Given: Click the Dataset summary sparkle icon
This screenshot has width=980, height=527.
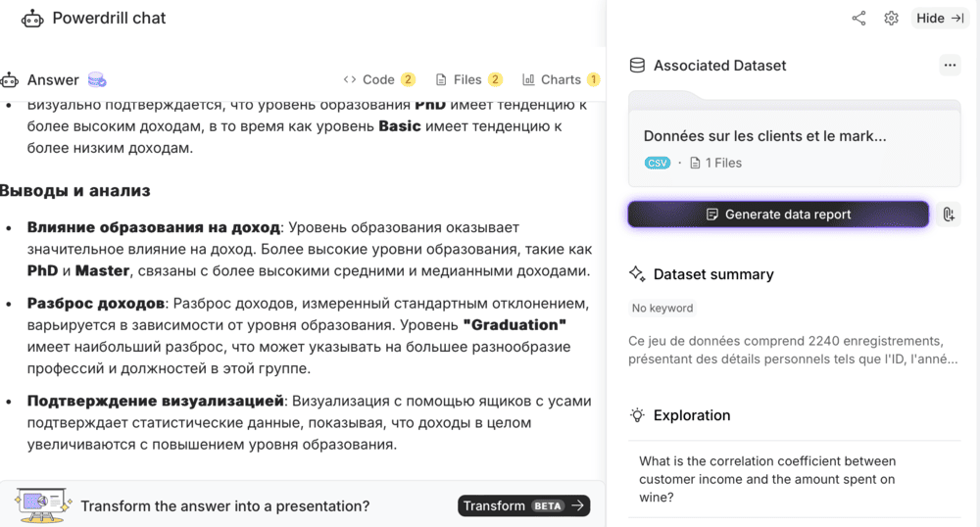Looking at the screenshot, I should pyautogui.click(x=637, y=274).
